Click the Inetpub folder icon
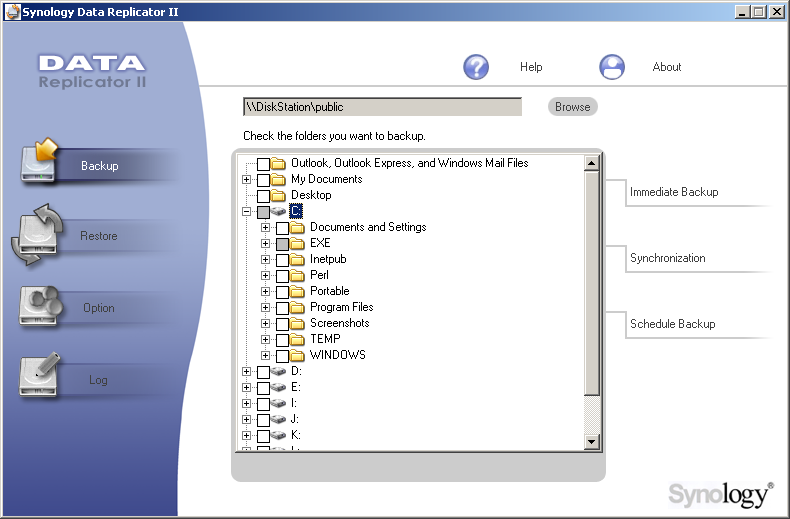The image size is (790, 519). [297, 260]
